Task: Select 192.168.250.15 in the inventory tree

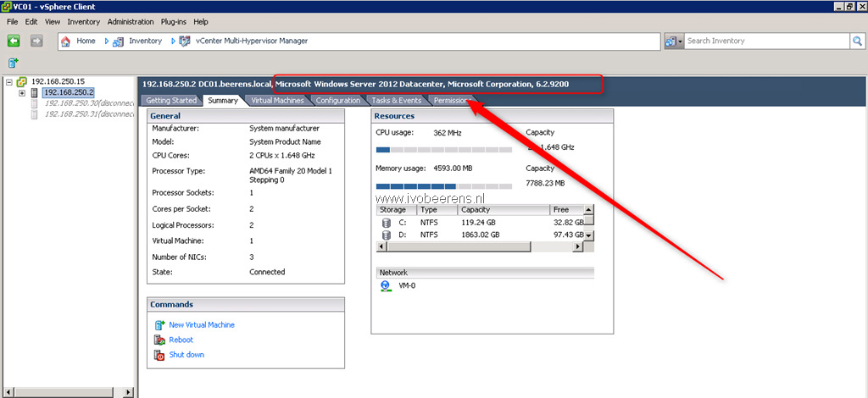Action: coord(58,81)
